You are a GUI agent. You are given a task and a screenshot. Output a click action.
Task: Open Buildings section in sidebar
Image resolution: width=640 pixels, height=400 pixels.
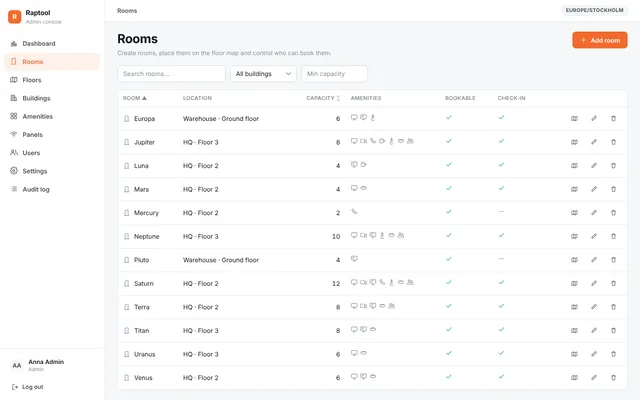coord(52,98)
